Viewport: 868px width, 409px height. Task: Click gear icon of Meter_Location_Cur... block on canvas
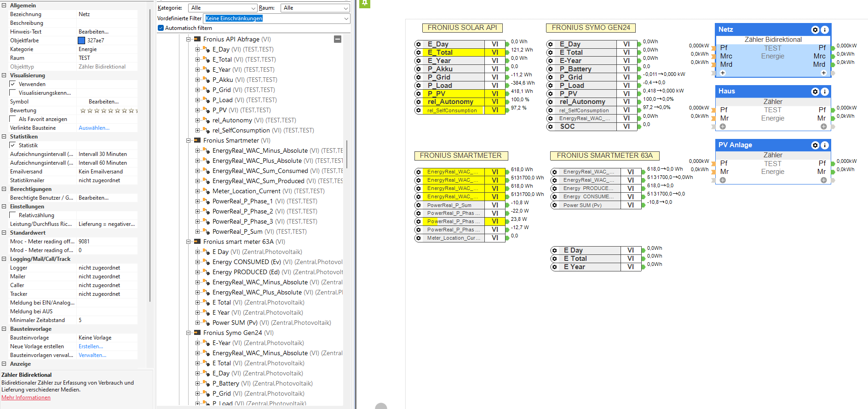[418, 238]
